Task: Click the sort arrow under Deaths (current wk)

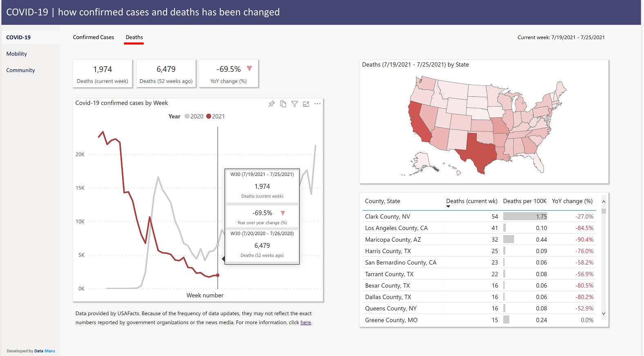Action: pos(448,207)
